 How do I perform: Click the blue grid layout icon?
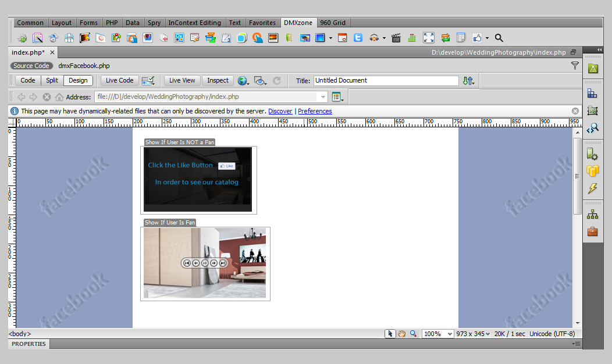tap(179, 38)
